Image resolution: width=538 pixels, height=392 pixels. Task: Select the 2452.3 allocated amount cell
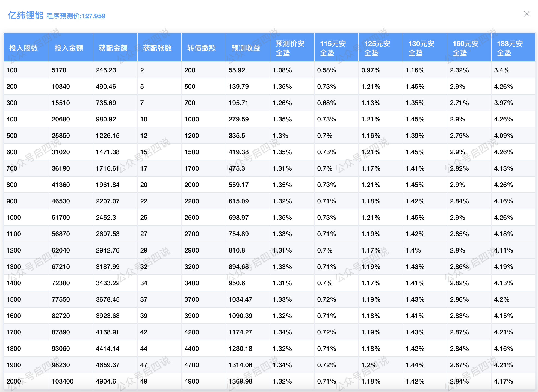click(106, 218)
